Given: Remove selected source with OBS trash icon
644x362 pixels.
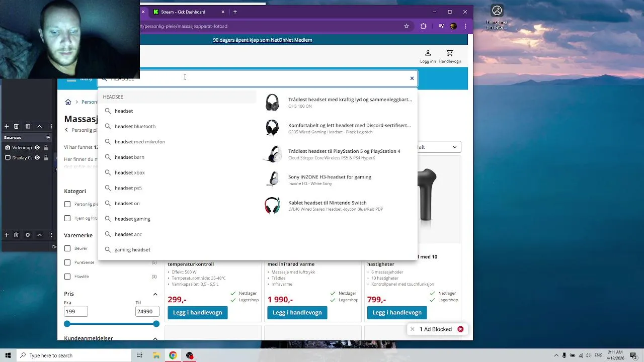Looking at the screenshot, I should click(x=16, y=235).
